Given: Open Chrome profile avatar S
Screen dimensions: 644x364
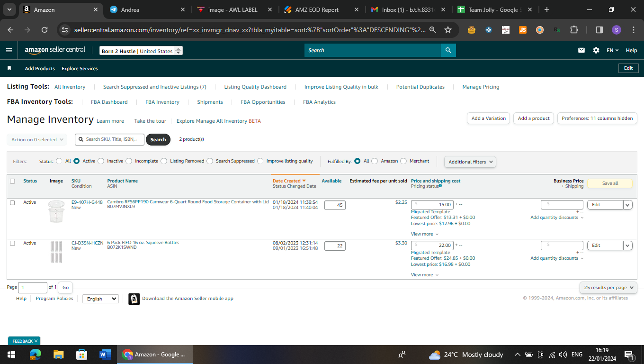Looking at the screenshot, I should (x=616, y=30).
